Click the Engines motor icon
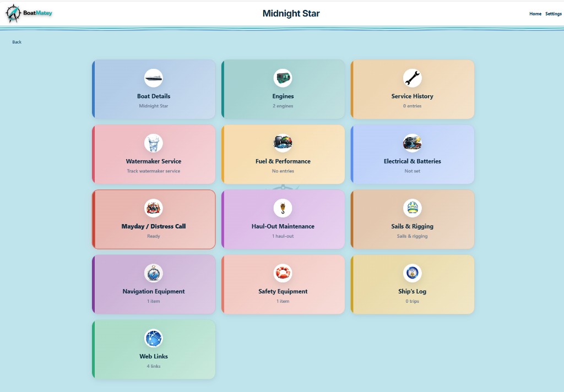 [x=283, y=78]
